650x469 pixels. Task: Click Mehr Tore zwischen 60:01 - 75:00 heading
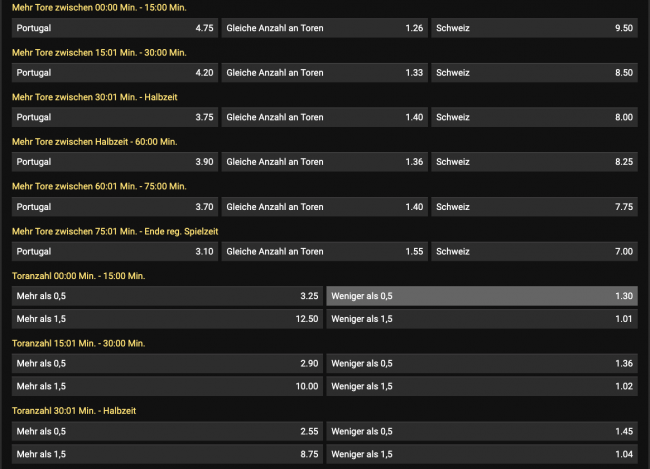click(x=99, y=186)
